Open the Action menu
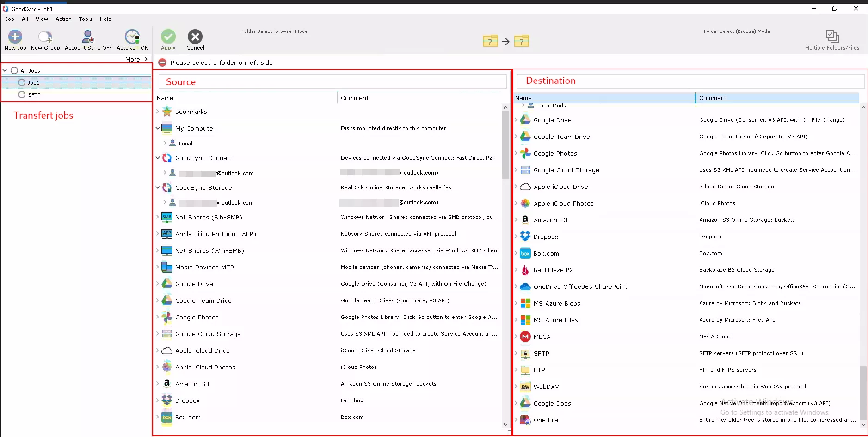868x437 pixels. pos(63,19)
